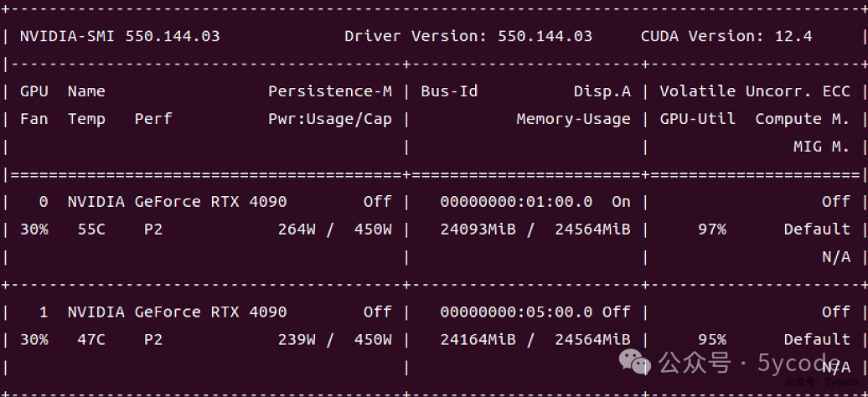Screen dimensions: 868x397
Task: Select the "Default" compute mode in the 95% row
Action: pos(817,339)
